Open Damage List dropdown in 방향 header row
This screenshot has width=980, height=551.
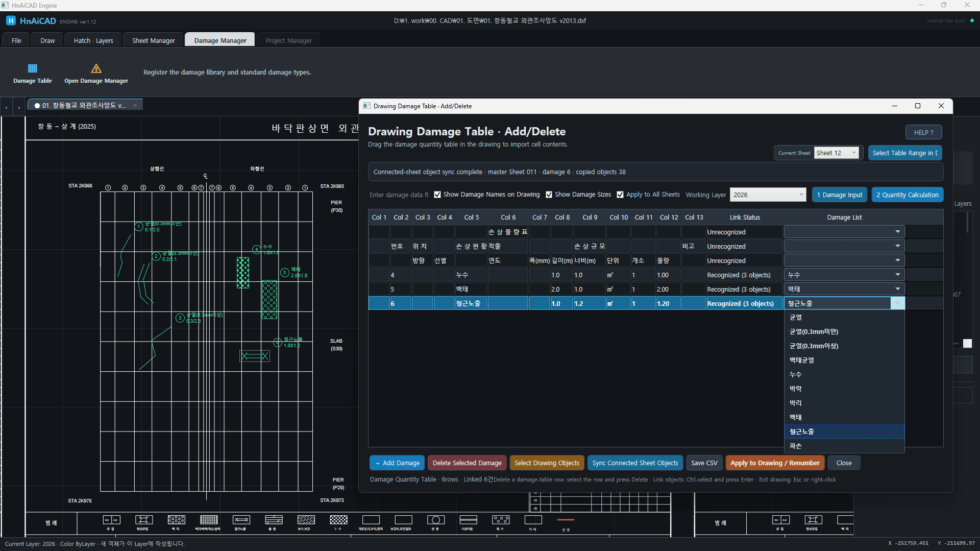897,260
